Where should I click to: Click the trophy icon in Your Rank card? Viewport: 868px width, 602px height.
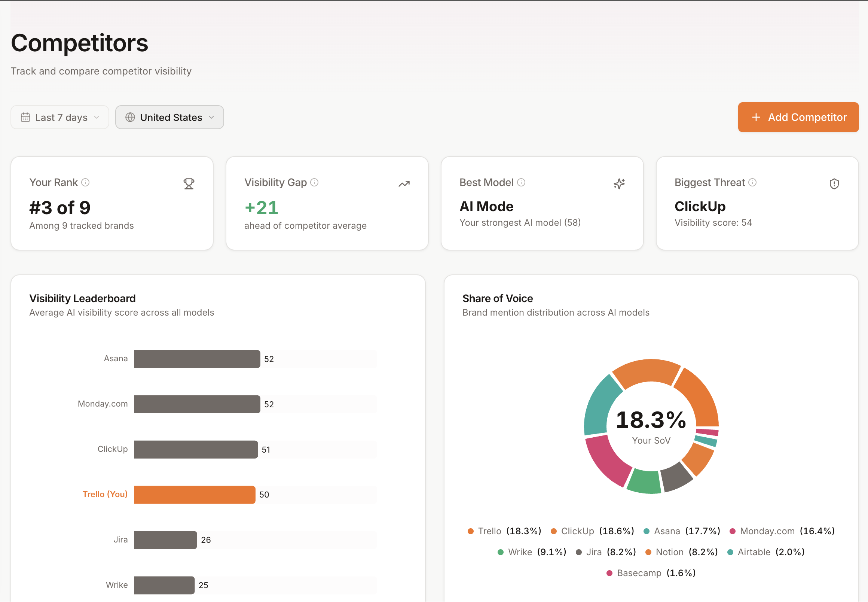click(x=189, y=184)
